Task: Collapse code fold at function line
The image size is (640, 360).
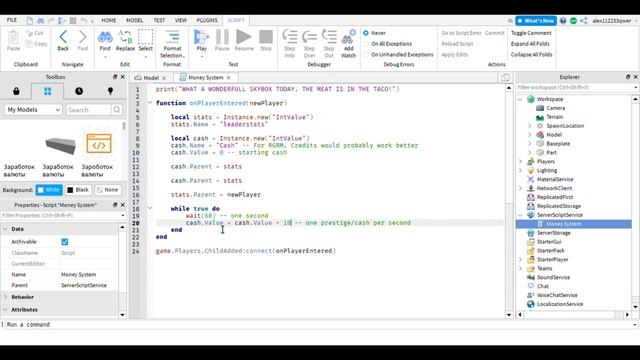Action: click(150, 103)
